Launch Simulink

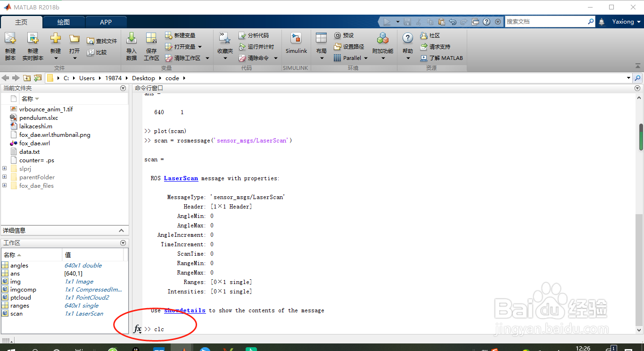[296, 43]
